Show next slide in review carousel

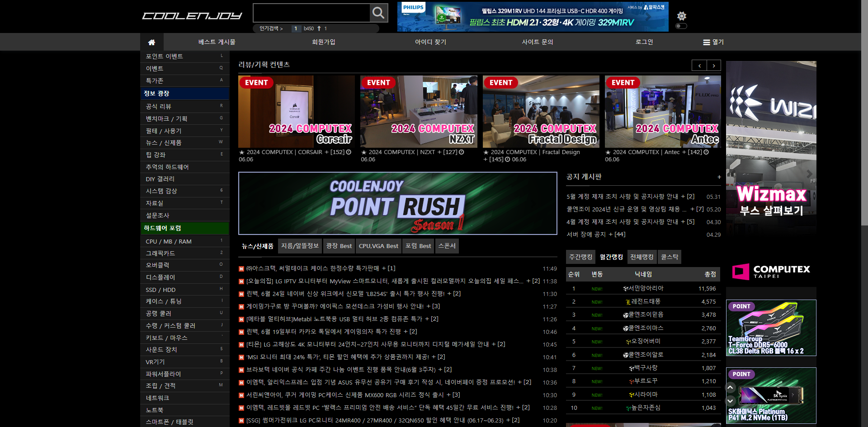[x=714, y=66]
